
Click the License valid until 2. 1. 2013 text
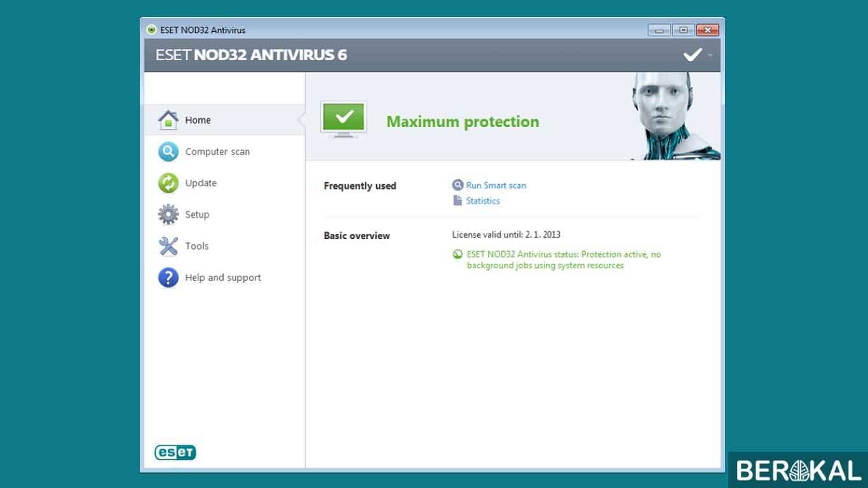click(x=506, y=234)
